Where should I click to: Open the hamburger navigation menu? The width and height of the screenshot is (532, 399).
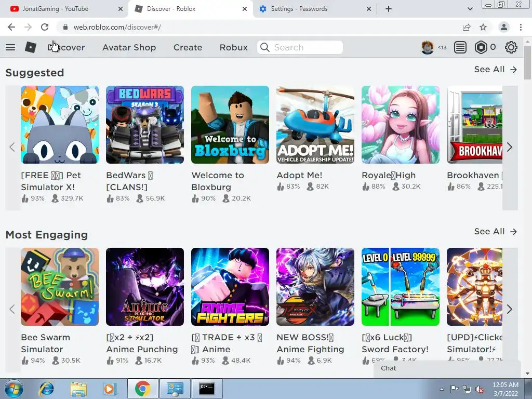10,47
